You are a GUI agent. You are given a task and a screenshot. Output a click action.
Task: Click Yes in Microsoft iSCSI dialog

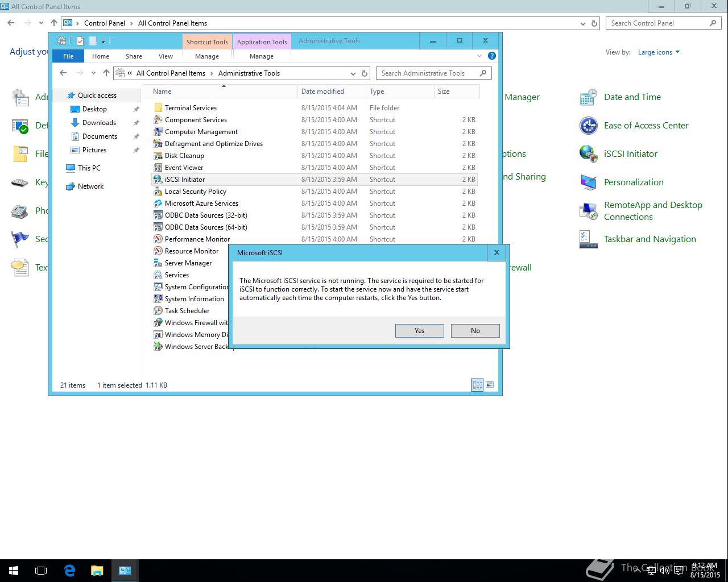(x=419, y=331)
